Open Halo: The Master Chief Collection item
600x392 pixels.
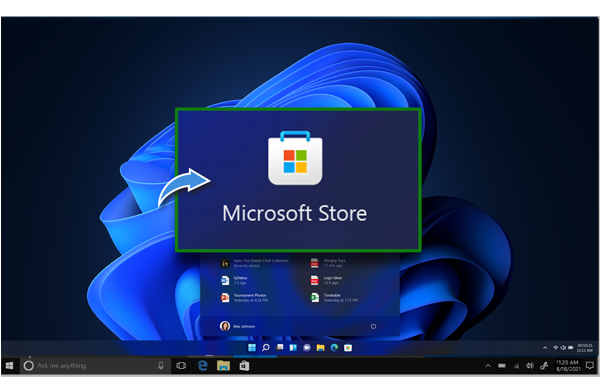255,263
